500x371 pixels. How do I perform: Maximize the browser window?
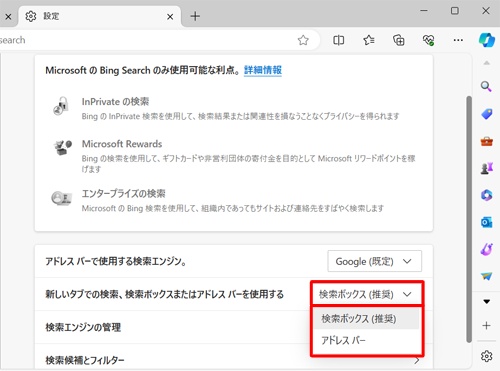(x=455, y=11)
